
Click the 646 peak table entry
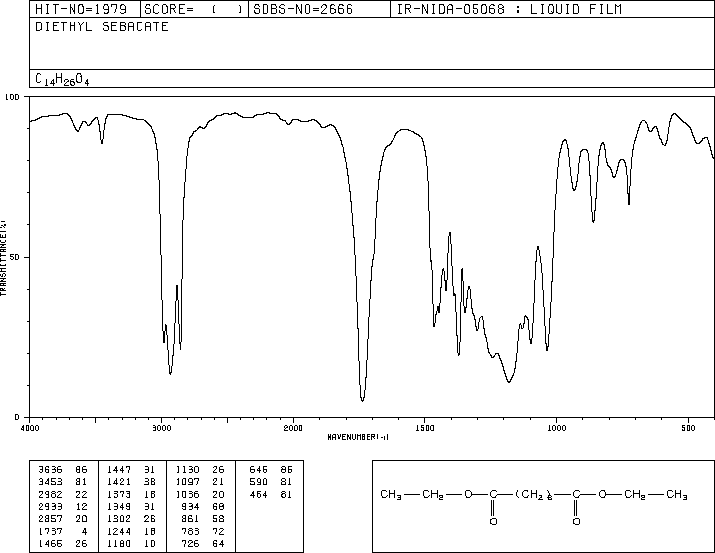pos(271,470)
